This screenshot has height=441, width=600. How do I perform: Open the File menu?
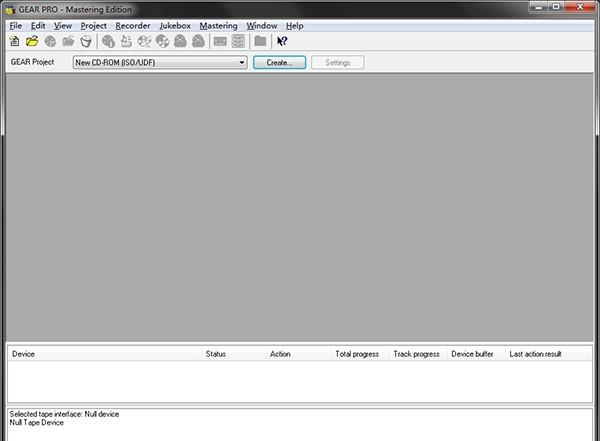point(16,26)
